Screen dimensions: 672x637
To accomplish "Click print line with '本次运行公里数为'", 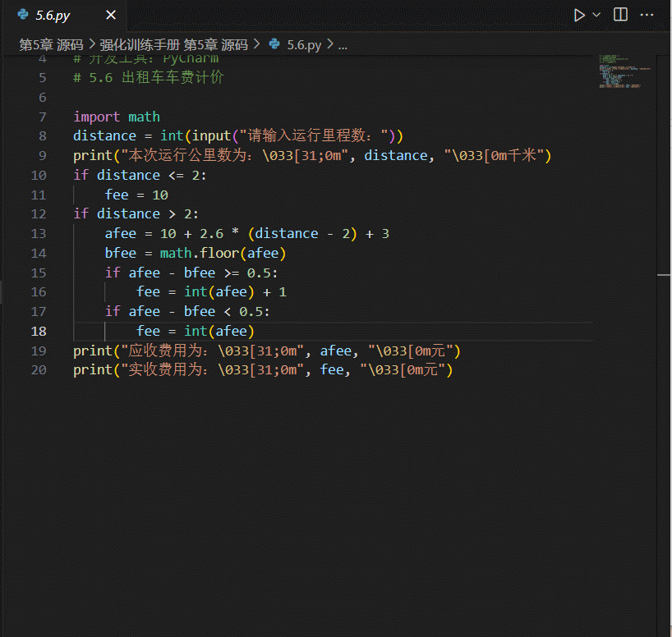I will 312,155.
